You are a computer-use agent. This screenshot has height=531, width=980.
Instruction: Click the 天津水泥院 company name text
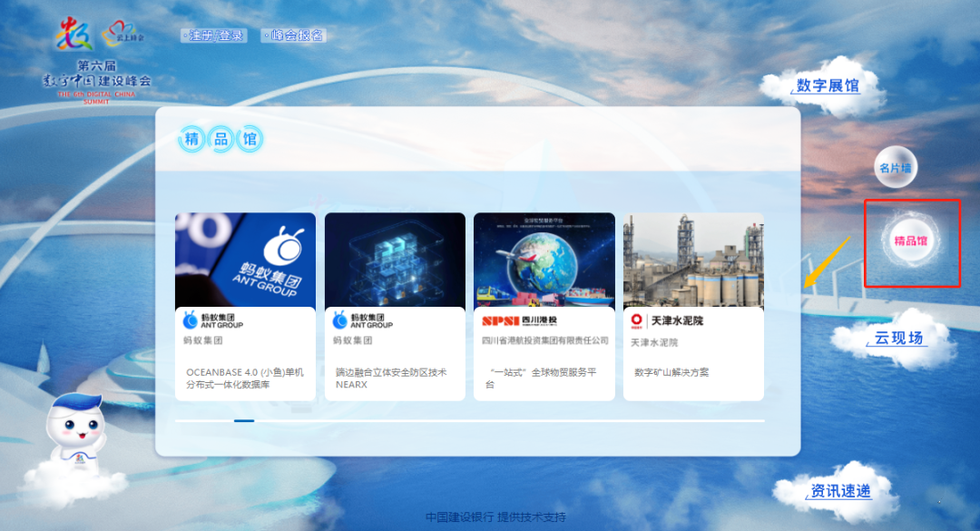click(x=653, y=343)
